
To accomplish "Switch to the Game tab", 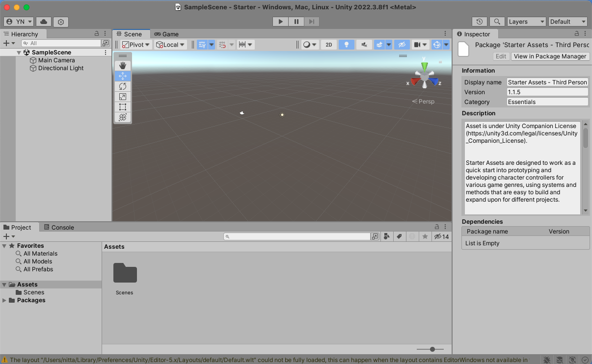I will [x=167, y=34].
